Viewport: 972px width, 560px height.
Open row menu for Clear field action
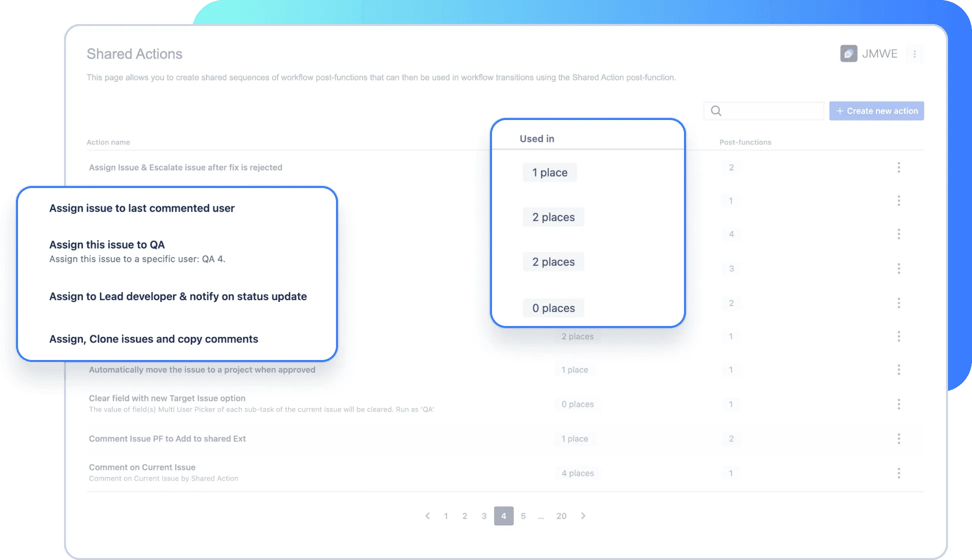pyautogui.click(x=898, y=404)
